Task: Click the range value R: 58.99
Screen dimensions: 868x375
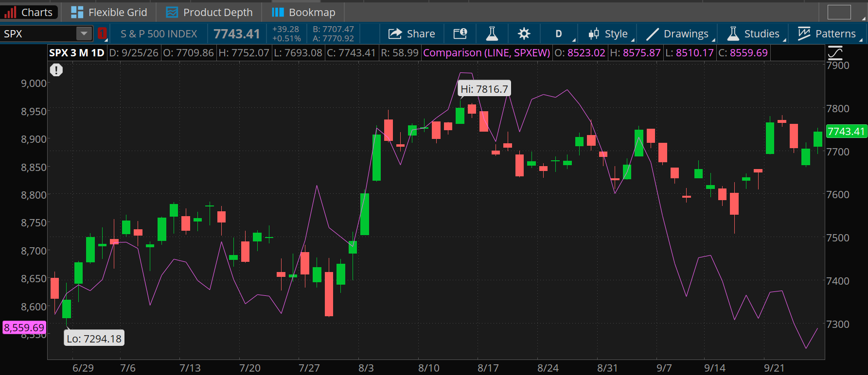Action: (399, 52)
